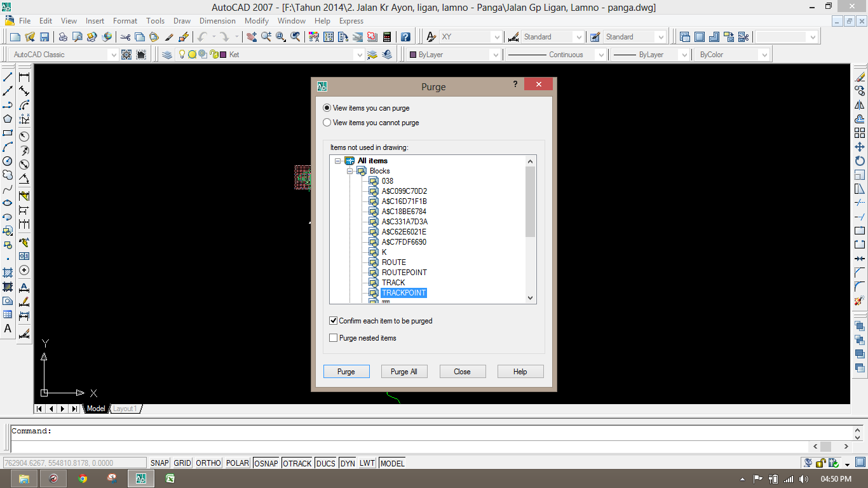Open the Layer Properties Manager icon
This screenshot has height=488, width=868.
(x=167, y=55)
